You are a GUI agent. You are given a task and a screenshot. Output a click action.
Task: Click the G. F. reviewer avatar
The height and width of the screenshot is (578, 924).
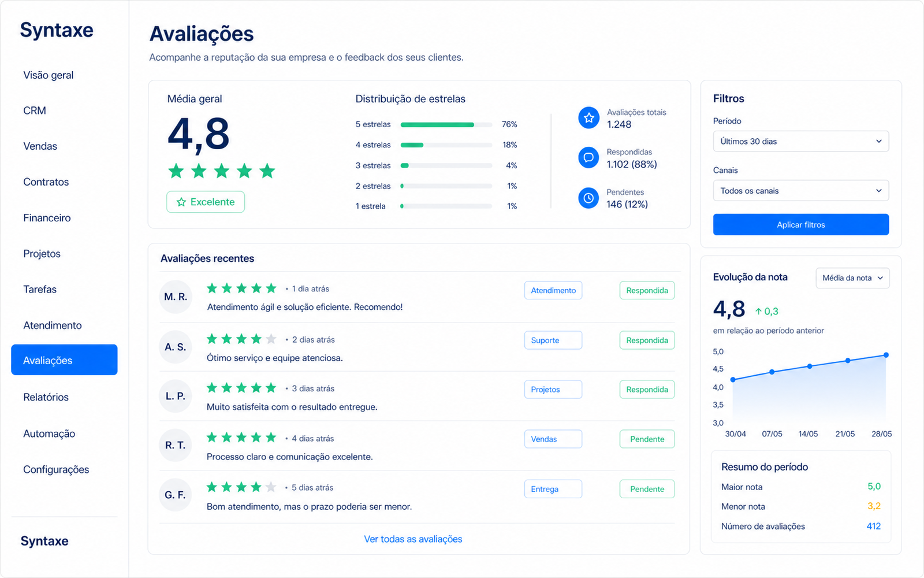point(176,495)
